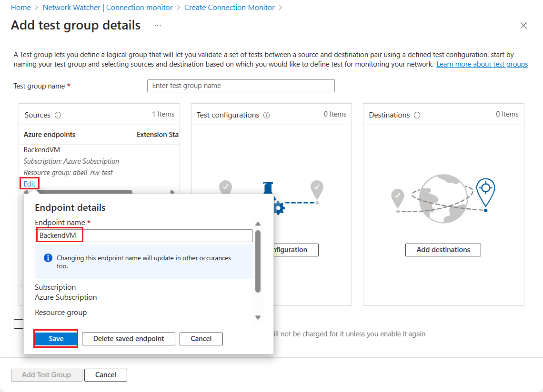This screenshot has width=543, height=392.
Task: Open Create Connection Monitor breadcrumb
Action: 229,7
